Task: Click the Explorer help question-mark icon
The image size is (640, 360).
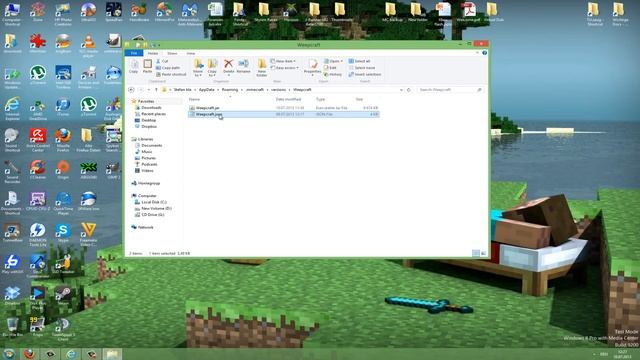Action: pos(484,53)
